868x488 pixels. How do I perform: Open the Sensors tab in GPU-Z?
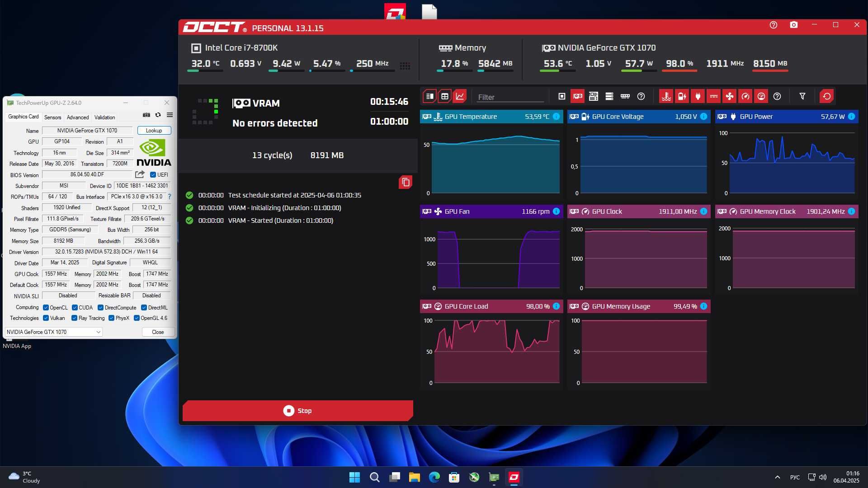tap(52, 117)
